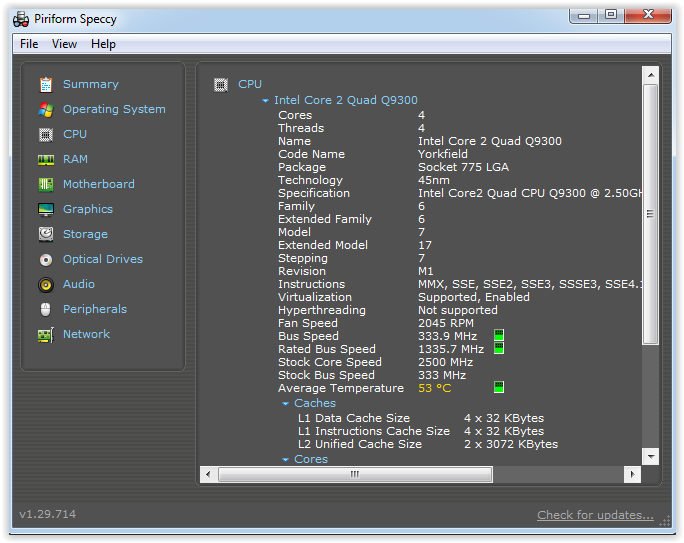The height and width of the screenshot is (543, 684).
Task: Click the Windows flag Operating System icon
Action: point(46,109)
